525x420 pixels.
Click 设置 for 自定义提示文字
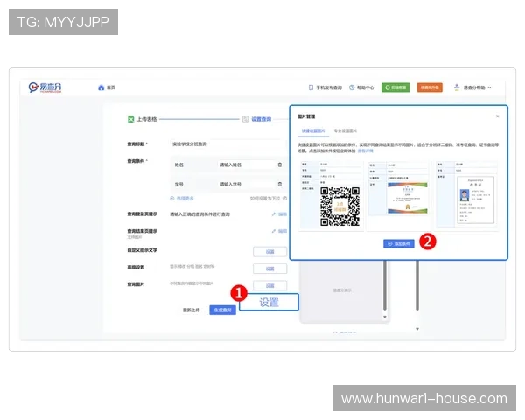click(269, 251)
